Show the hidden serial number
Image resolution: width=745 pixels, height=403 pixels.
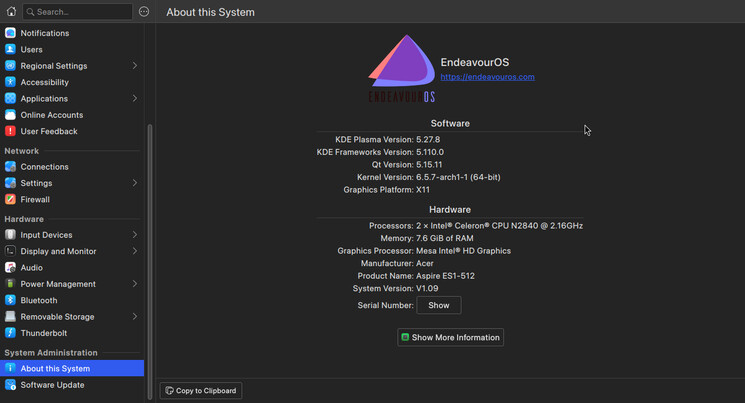pyautogui.click(x=439, y=305)
